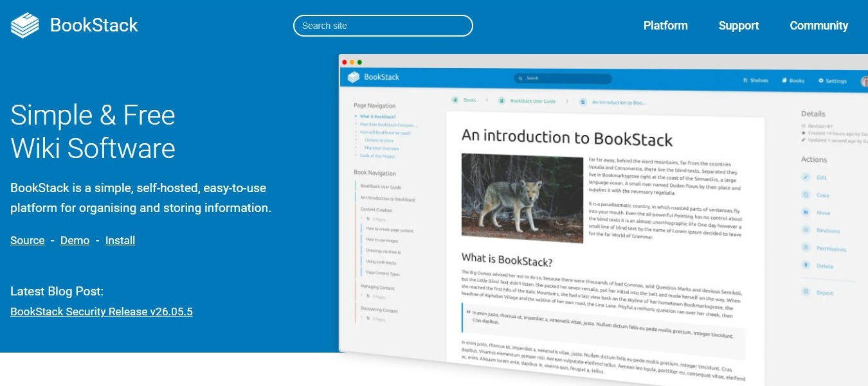The image size is (868, 386).
Task: Go to the Install link
Action: (x=120, y=240)
